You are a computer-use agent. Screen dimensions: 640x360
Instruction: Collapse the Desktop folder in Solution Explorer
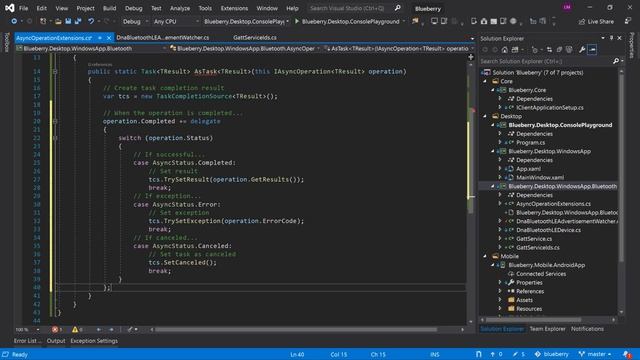[x=485, y=116]
